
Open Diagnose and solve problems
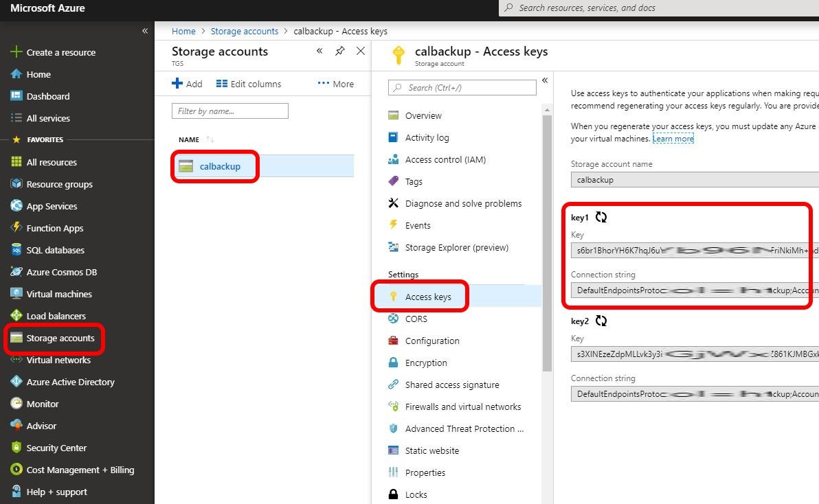[463, 203]
